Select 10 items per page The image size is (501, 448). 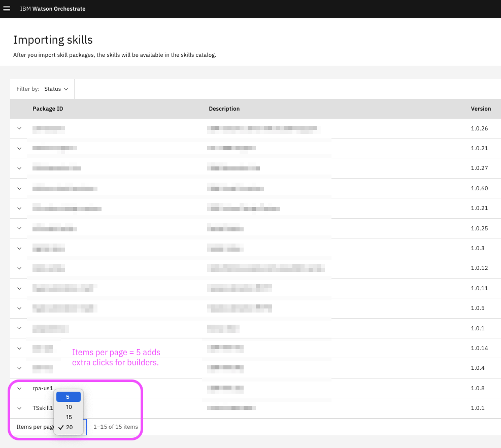69,407
